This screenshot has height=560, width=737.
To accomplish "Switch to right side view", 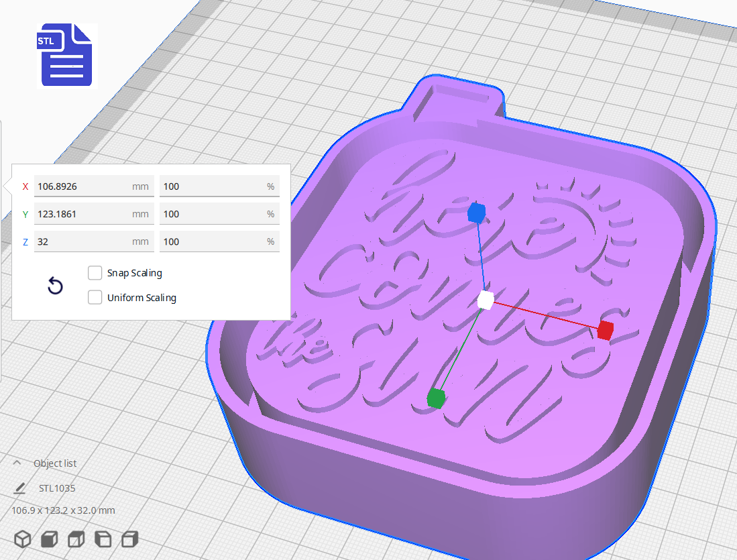I will 128,538.
